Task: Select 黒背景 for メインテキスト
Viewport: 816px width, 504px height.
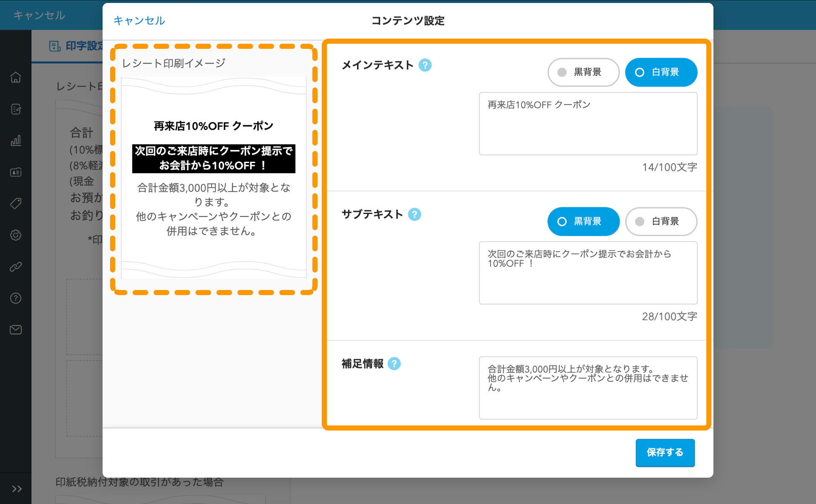Action: tap(584, 72)
